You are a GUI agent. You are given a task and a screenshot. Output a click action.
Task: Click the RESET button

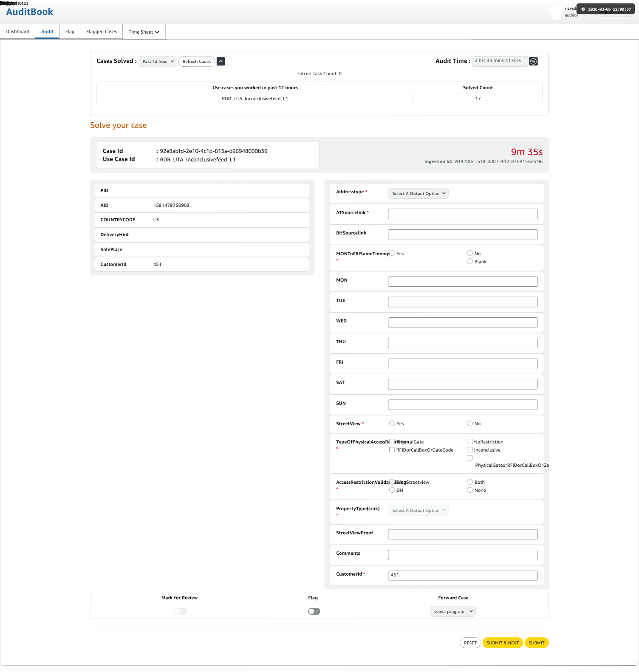pos(470,643)
